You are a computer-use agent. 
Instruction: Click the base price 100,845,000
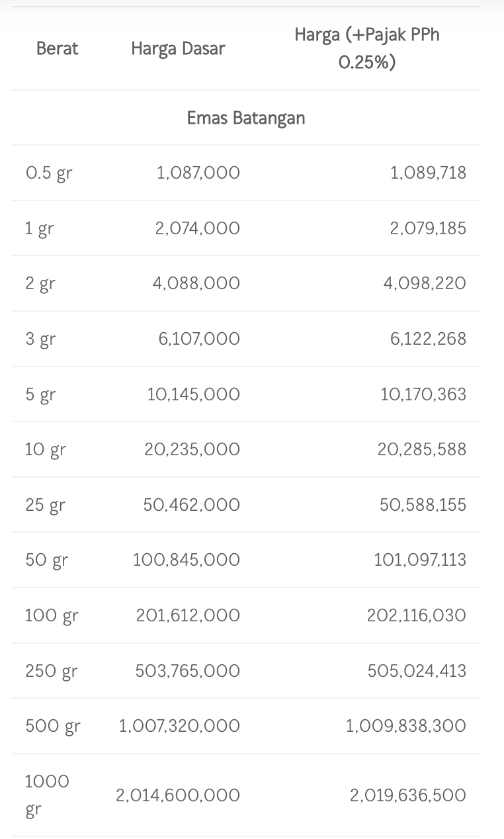pyautogui.click(x=187, y=560)
